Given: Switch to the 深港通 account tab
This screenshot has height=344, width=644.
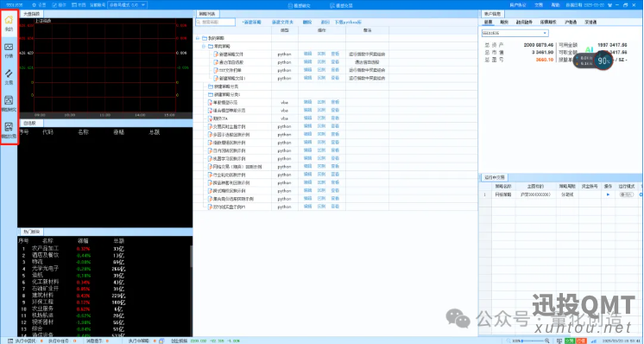Looking at the screenshot, I should click(x=590, y=22).
